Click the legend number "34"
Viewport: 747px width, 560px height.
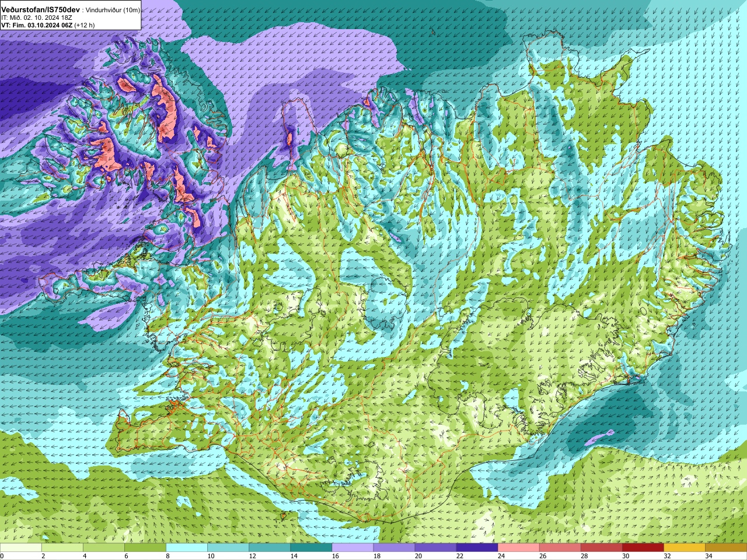pyautogui.click(x=708, y=556)
